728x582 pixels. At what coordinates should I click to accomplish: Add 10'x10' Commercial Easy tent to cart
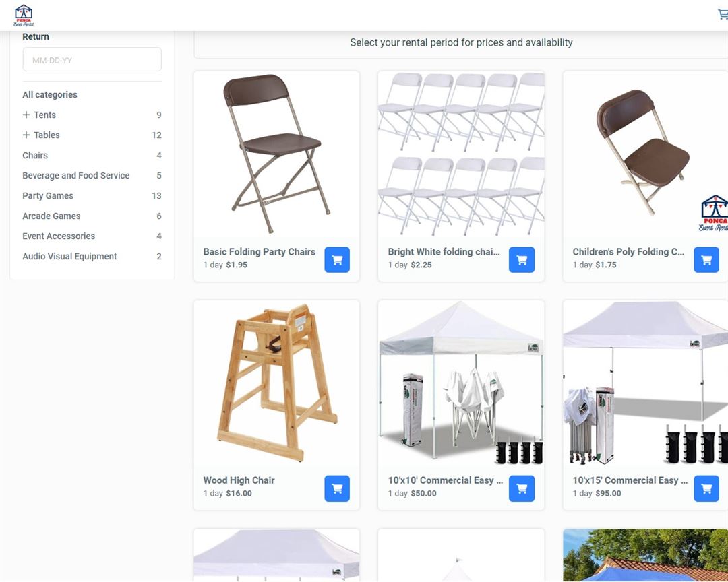[x=522, y=488]
